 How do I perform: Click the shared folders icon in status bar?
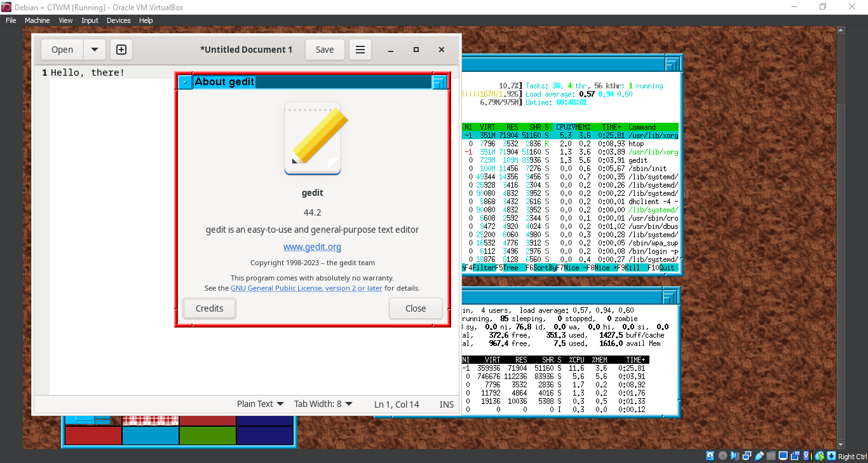click(771, 456)
